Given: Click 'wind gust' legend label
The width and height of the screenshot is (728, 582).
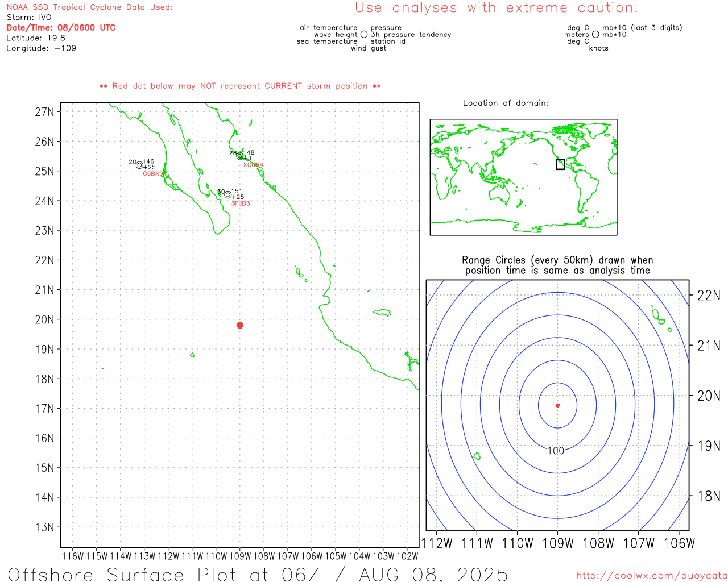Looking at the screenshot, I should 369,48.
